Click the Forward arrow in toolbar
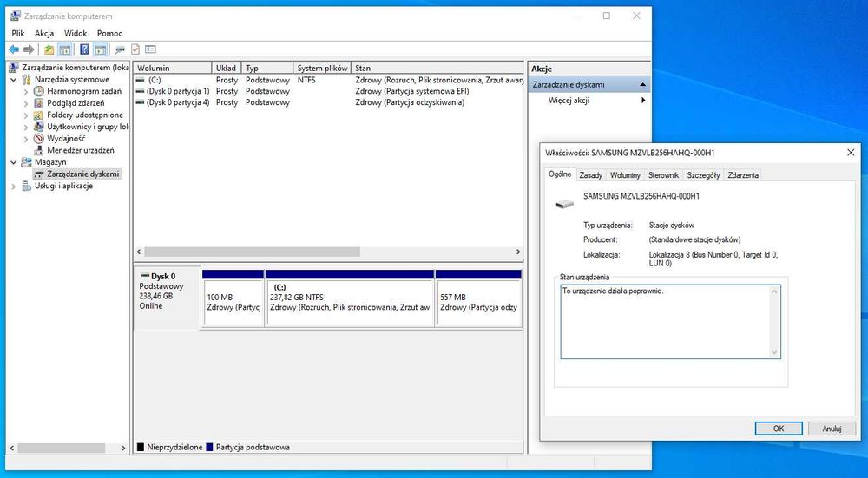The height and width of the screenshot is (478, 868). click(29, 49)
